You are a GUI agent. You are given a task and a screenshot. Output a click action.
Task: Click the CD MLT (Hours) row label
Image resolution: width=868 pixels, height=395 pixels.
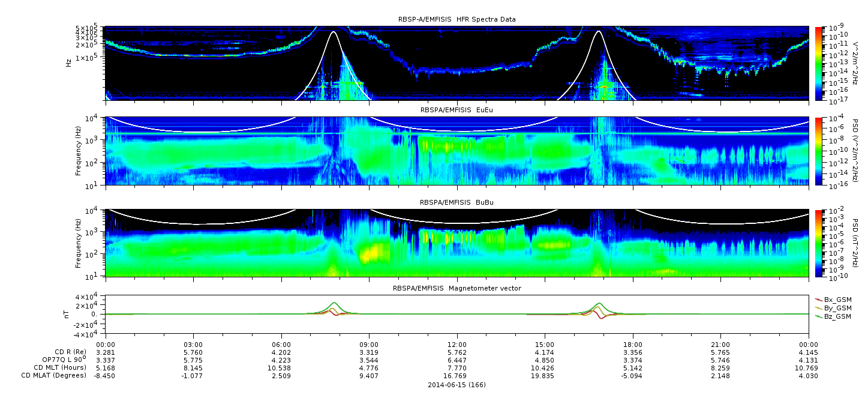tap(60, 367)
